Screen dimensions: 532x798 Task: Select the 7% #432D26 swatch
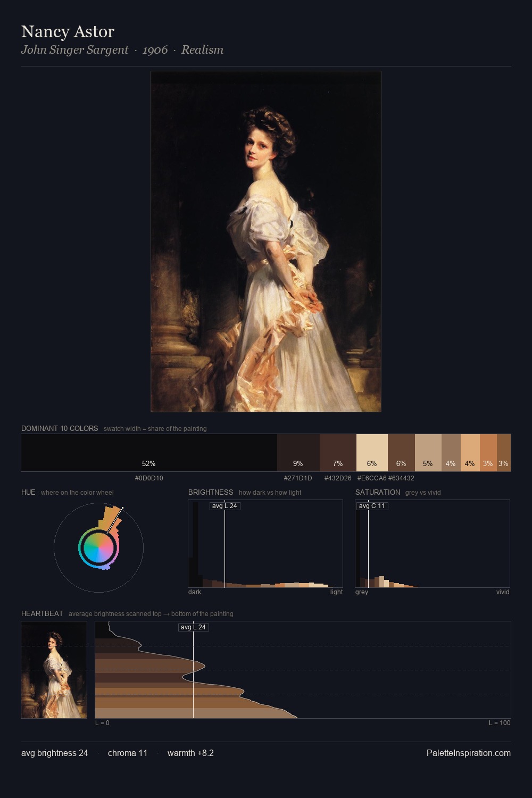coord(338,453)
